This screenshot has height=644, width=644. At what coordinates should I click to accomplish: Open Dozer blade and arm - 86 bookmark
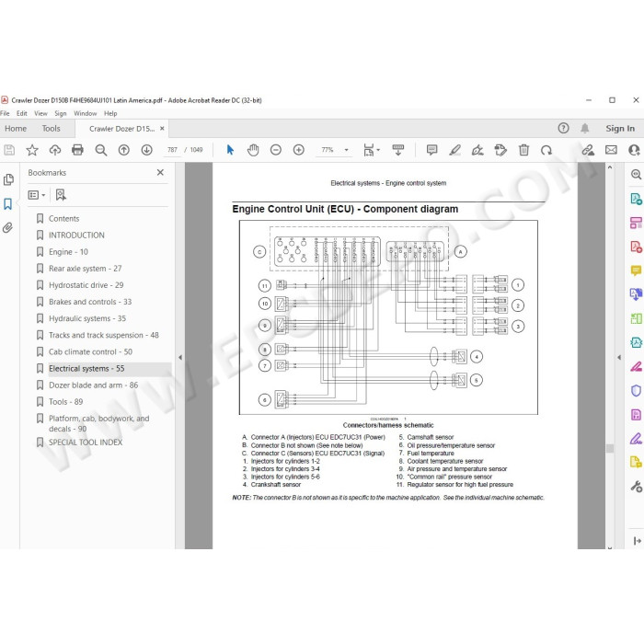coord(93,385)
